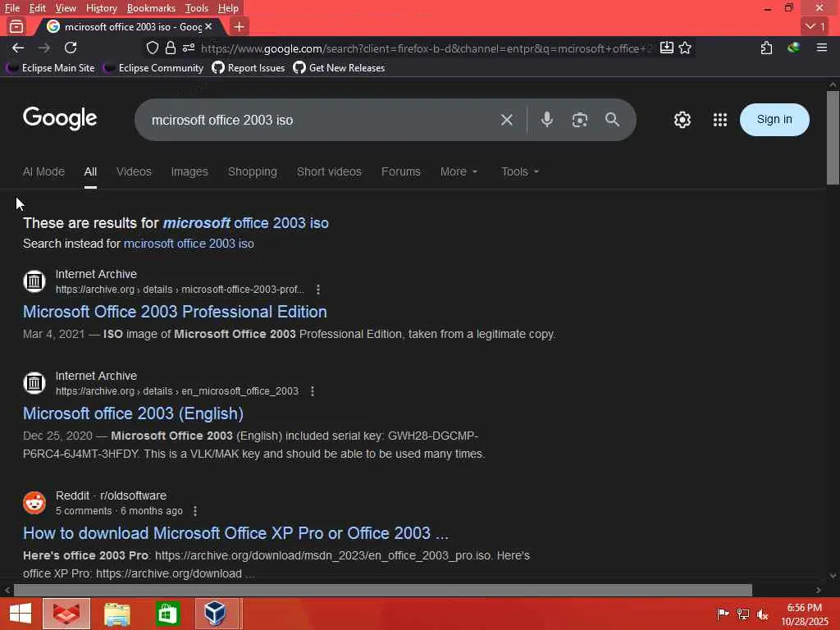Open the site permissions icon in the address bar

pyautogui.click(x=189, y=48)
